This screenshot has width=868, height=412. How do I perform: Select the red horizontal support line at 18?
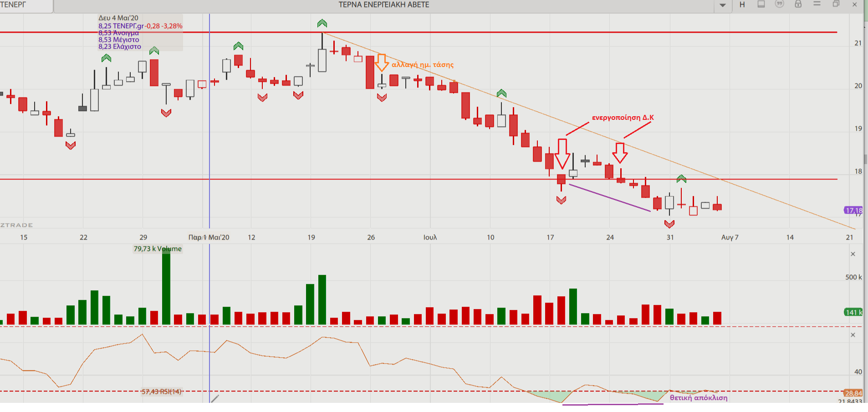point(419,179)
